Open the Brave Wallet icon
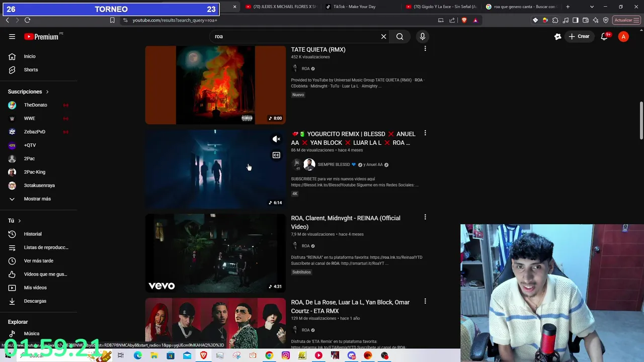This screenshot has height=362, width=644. [x=586, y=20]
